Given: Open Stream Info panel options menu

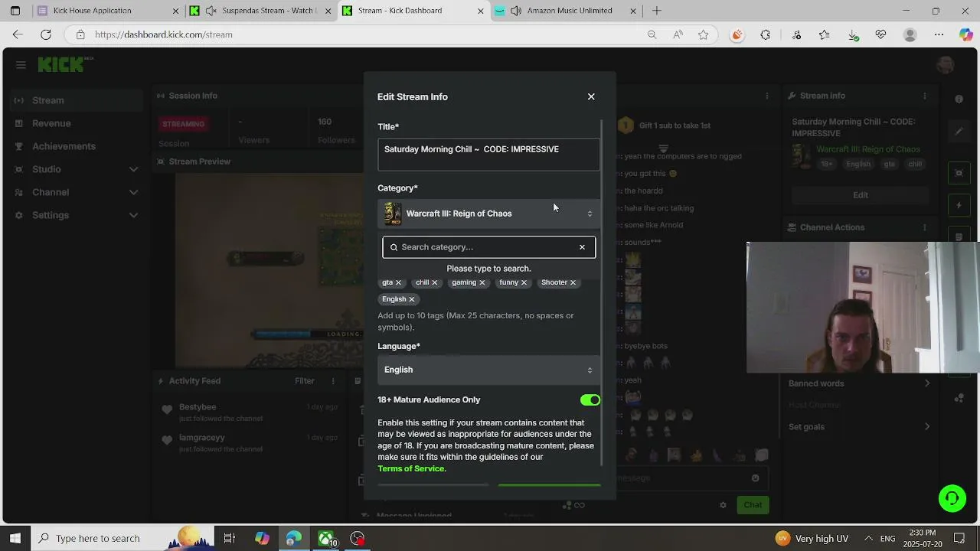Looking at the screenshot, I should click(x=925, y=96).
